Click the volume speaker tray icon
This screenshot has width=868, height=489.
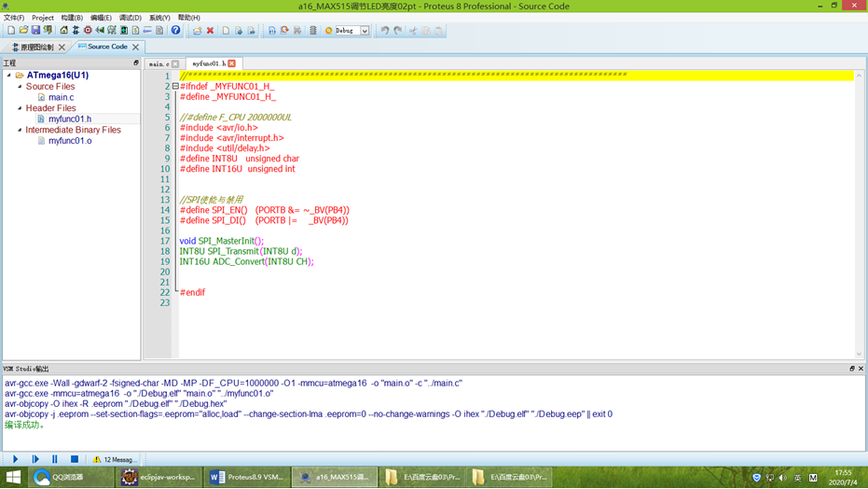click(x=783, y=478)
